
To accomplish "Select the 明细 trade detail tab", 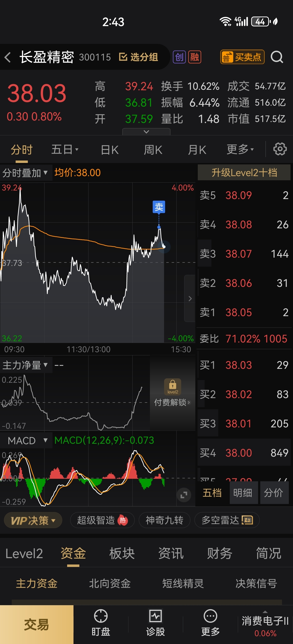I will pyautogui.click(x=244, y=493).
